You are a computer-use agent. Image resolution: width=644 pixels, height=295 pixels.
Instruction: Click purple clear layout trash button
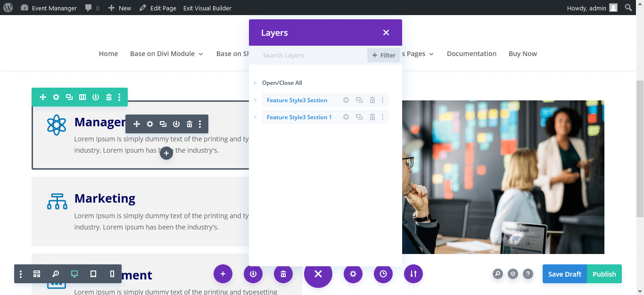[283, 274]
